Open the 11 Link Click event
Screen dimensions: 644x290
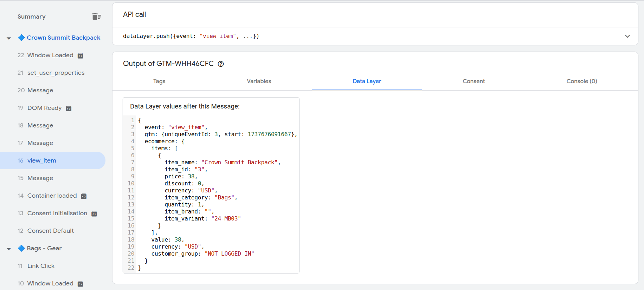[x=41, y=266]
